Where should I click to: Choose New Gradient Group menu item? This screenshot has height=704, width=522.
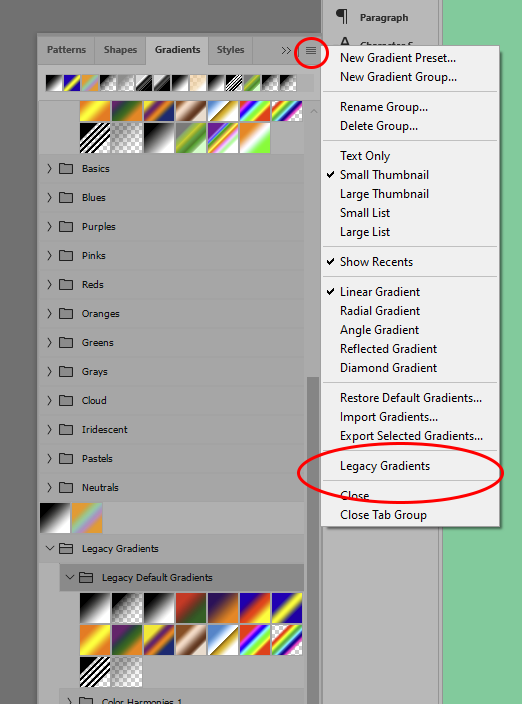click(398, 77)
